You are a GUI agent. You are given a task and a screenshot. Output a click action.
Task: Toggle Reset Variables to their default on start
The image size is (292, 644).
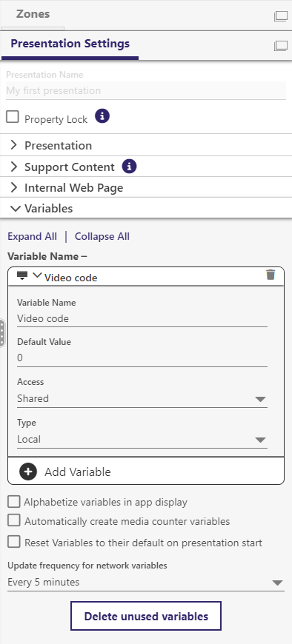click(x=14, y=542)
